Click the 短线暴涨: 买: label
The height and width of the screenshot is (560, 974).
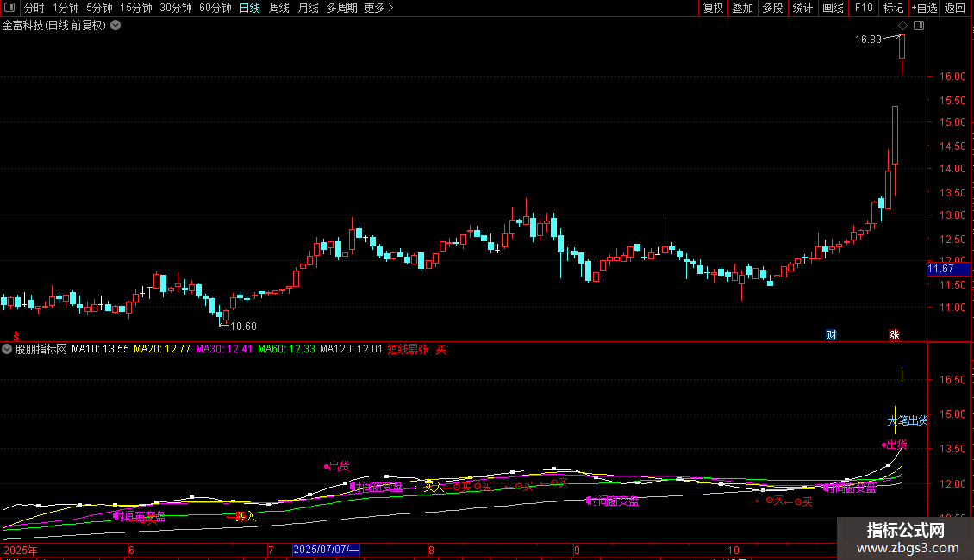tap(417, 349)
